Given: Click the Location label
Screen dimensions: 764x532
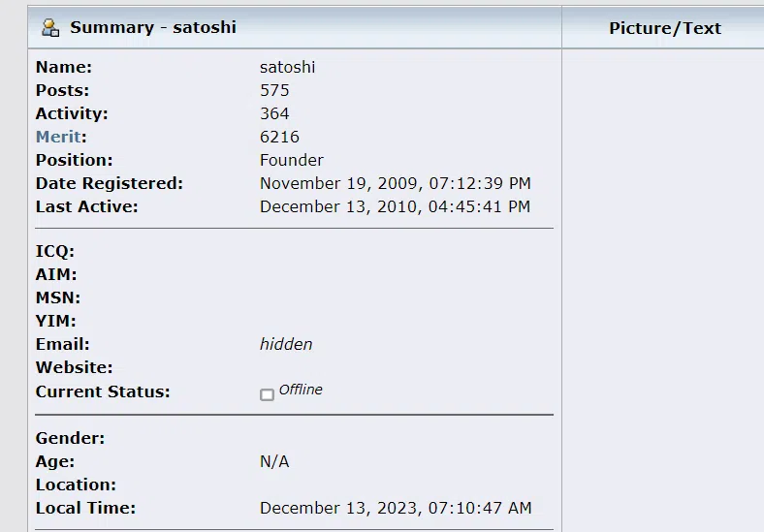Looking at the screenshot, I should click(76, 485).
